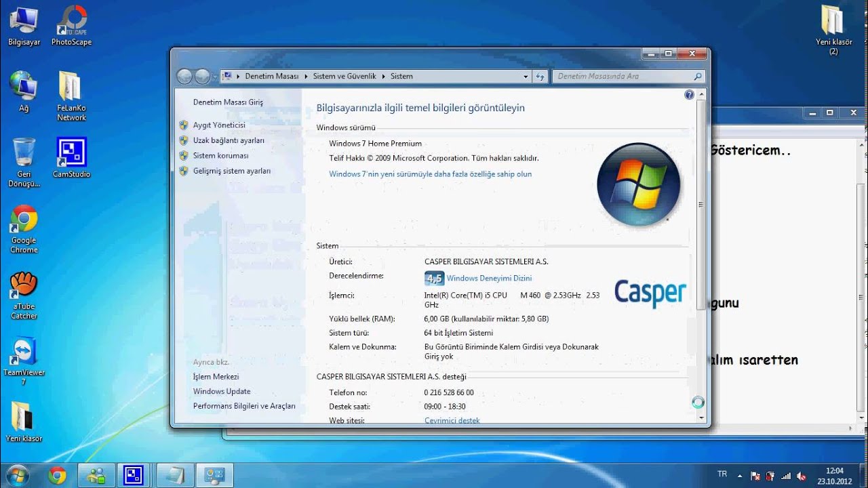Click the support hours 09:00 - 18:30
The width and height of the screenshot is (868, 488).
445,407
